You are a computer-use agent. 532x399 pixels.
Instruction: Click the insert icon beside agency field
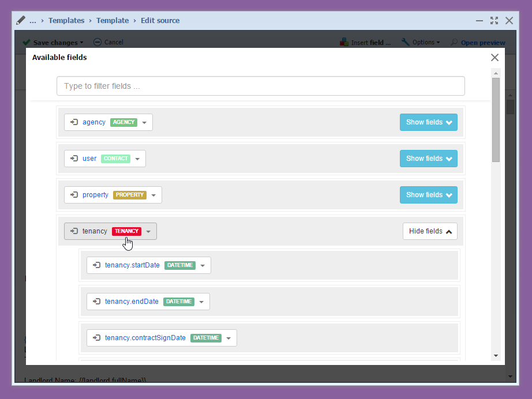[x=74, y=122]
